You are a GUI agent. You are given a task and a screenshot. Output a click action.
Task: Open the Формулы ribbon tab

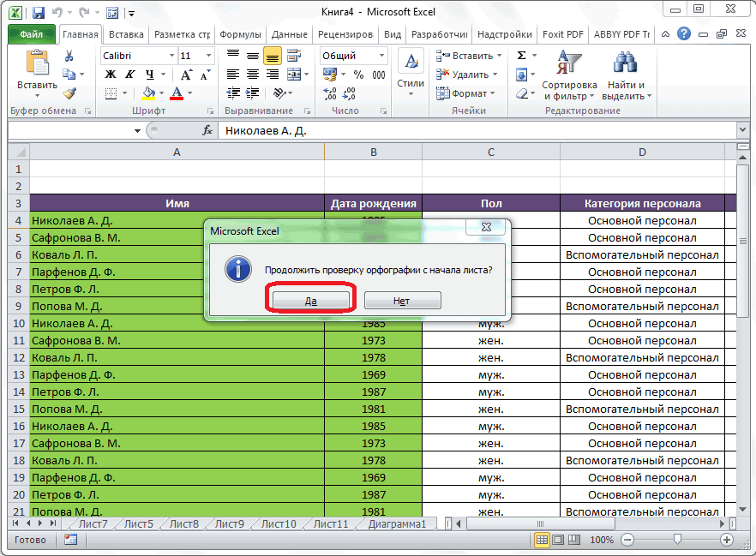[240, 35]
